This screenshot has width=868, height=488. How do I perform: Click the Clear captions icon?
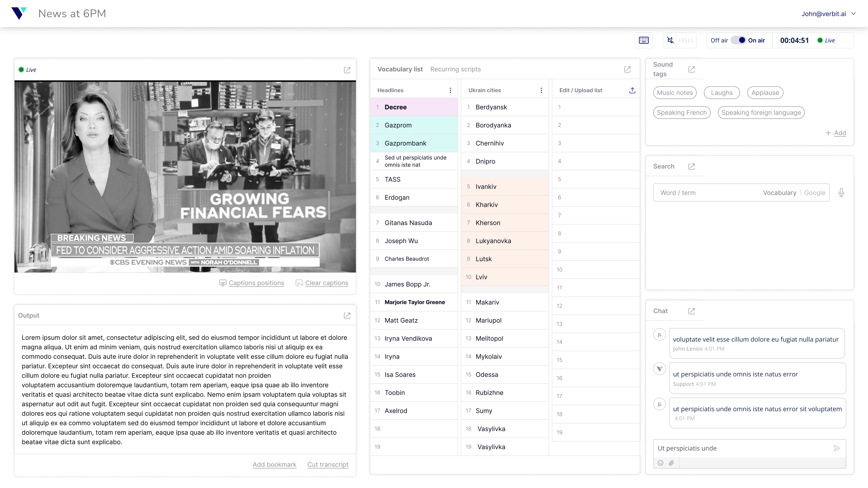[x=299, y=283]
